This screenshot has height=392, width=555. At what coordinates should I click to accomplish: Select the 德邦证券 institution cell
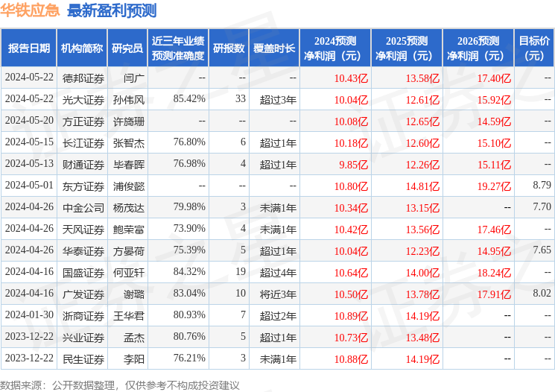point(83,78)
